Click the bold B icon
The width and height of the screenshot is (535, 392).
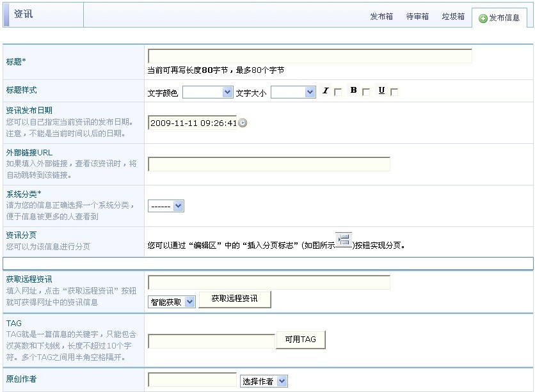353,91
